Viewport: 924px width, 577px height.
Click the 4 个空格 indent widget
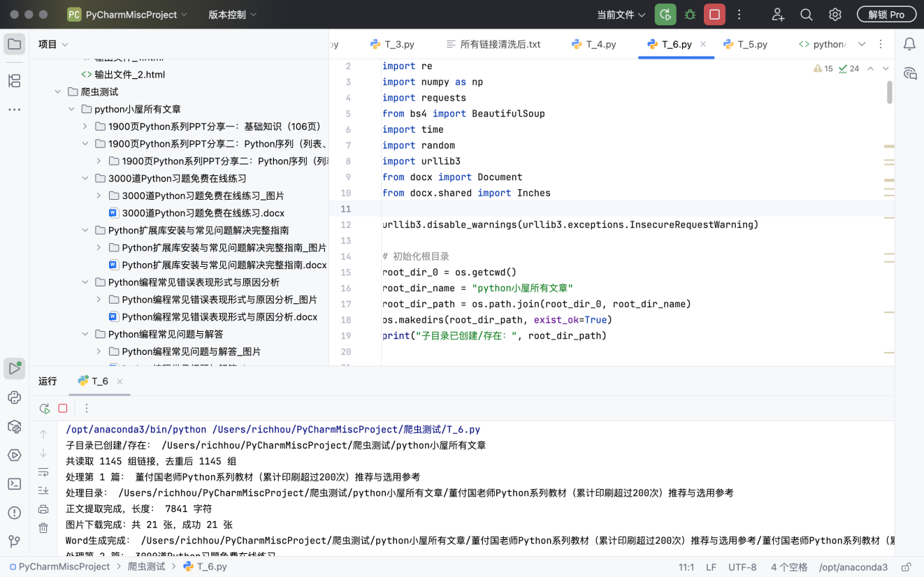point(789,567)
